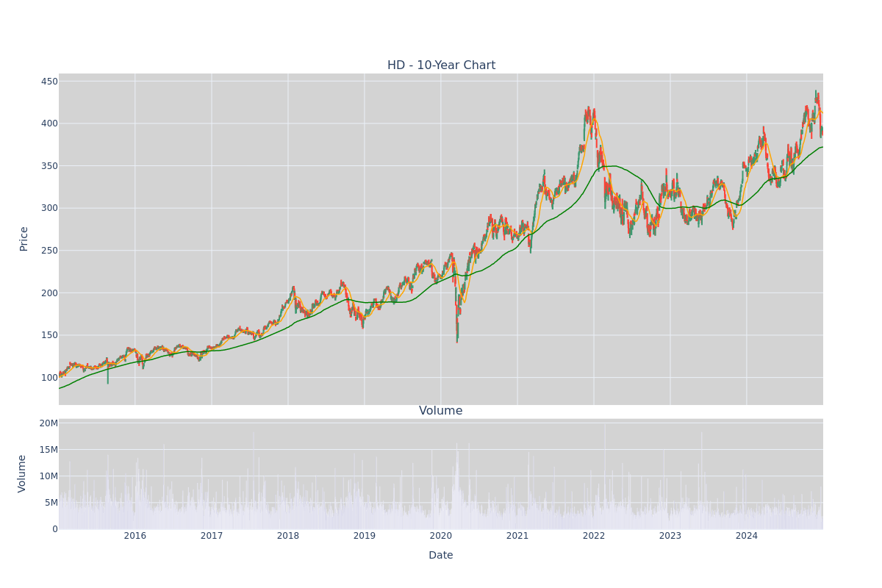Click the 0 volume tick label
The width and height of the screenshot is (882, 588).
click(x=54, y=529)
